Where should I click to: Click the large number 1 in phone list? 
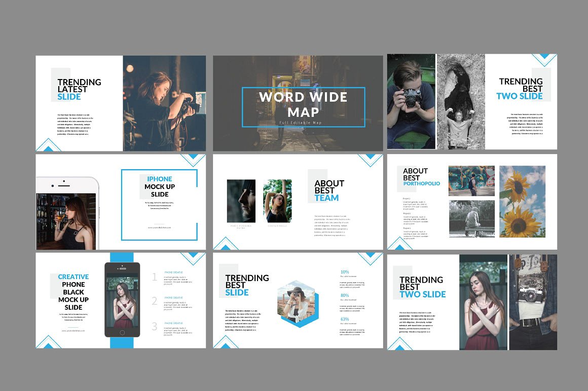pos(155,277)
